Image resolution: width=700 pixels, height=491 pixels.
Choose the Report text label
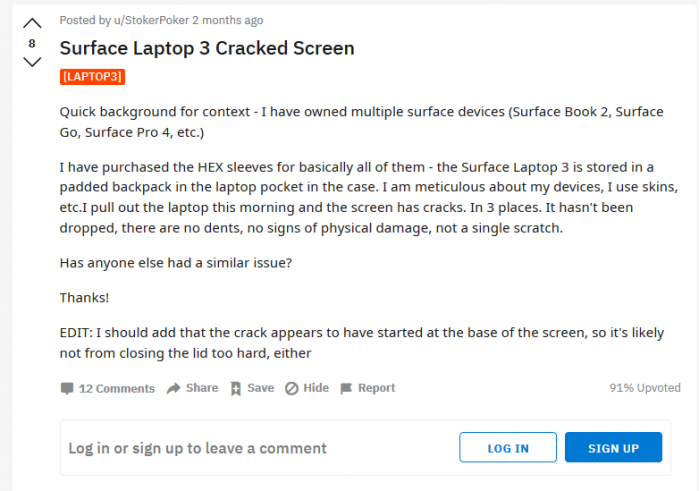click(377, 388)
